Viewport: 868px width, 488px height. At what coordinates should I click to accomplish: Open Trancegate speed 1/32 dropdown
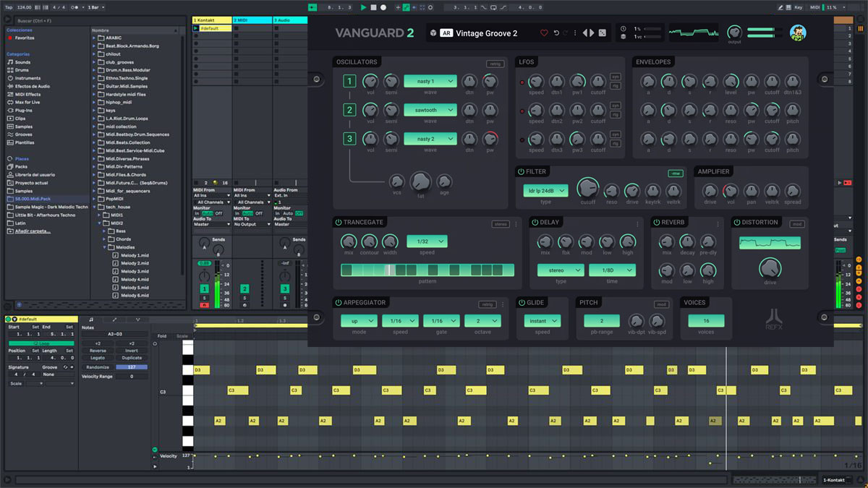pyautogui.click(x=427, y=241)
